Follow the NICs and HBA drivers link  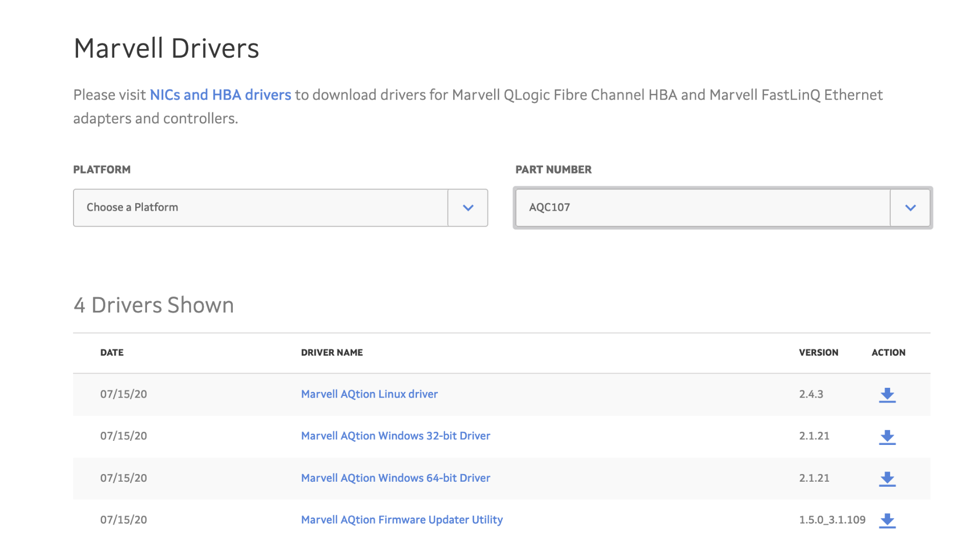pyautogui.click(x=220, y=95)
